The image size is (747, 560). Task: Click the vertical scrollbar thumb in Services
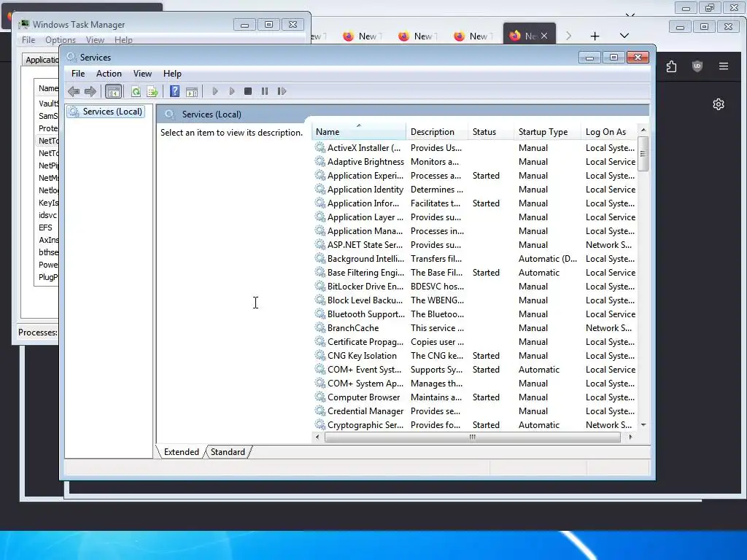pos(643,153)
